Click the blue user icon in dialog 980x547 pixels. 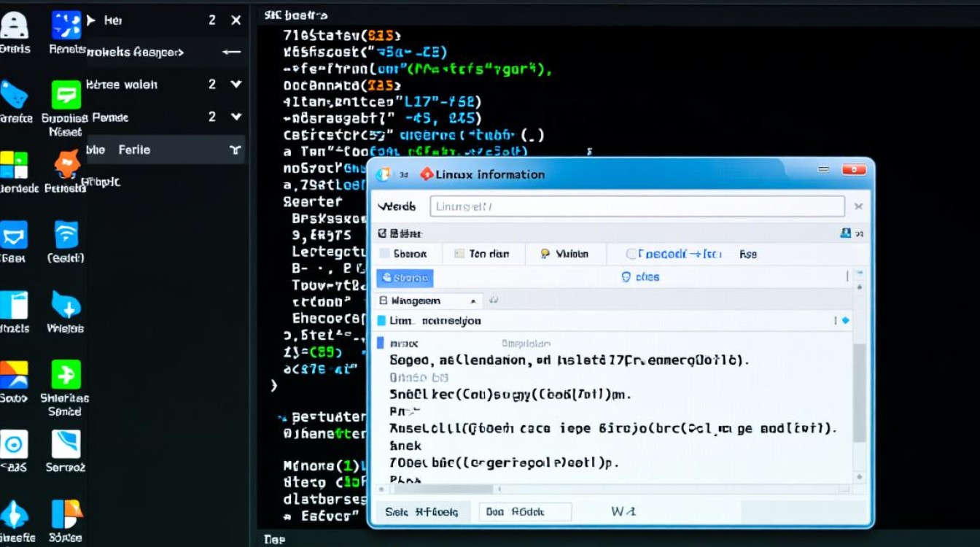pos(845,233)
